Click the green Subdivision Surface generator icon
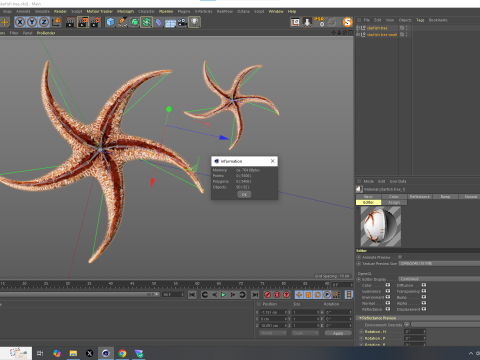 coord(134,22)
